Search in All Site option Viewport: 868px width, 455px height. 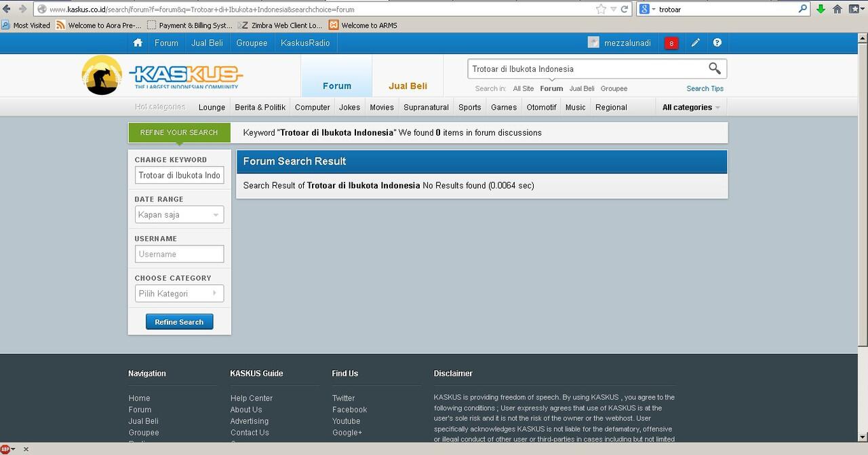(524, 89)
